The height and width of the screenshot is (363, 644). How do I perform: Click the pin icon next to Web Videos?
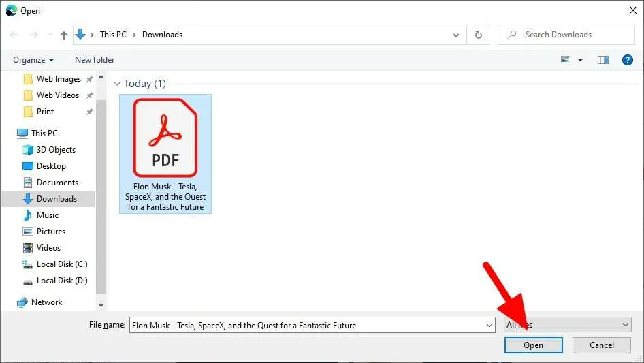pyautogui.click(x=90, y=95)
